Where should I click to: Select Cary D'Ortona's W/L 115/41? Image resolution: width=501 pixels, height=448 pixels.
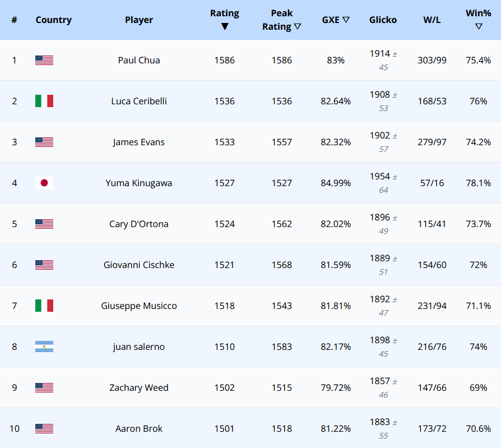(432, 224)
